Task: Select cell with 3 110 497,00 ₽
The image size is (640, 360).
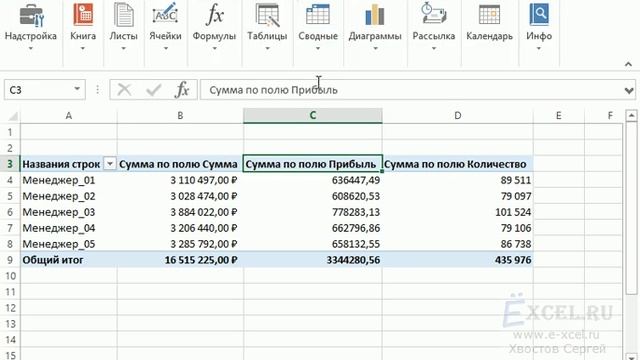Action: click(x=180, y=180)
